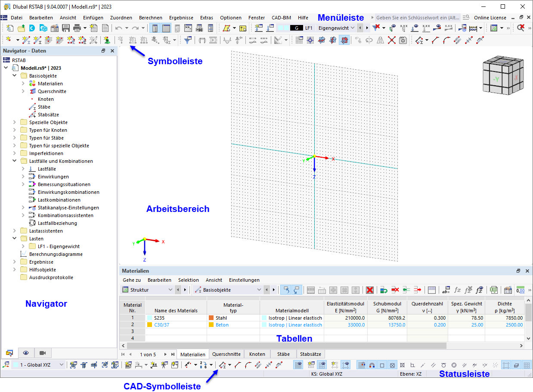Click the fx formula icon in table toolbar
The image size is (533, 392).
(x=458, y=290)
